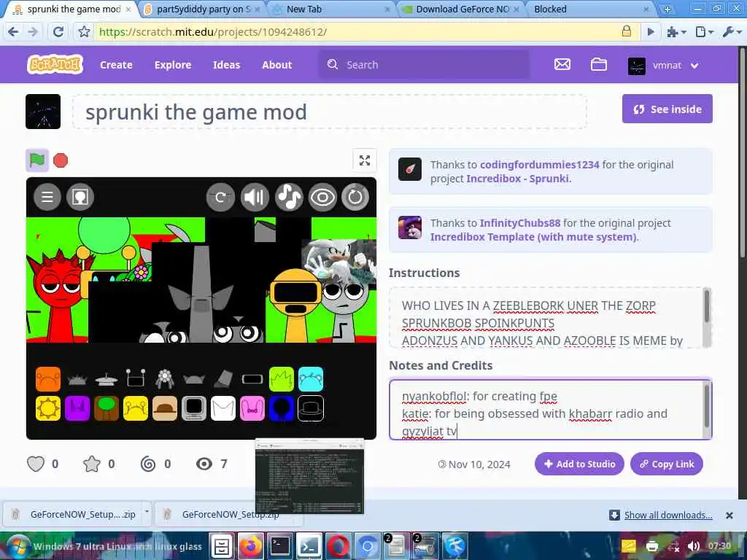The width and height of the screenshot is (747, 560).
Task: Select the yellow sun character icon
Action: (x=48, y=408)
